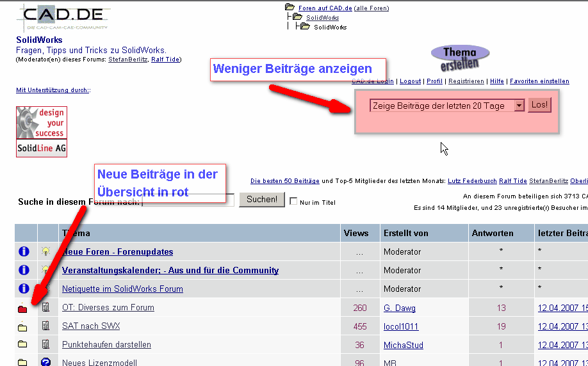Open moderator StefanBerlitz profile link

[128, 60]
